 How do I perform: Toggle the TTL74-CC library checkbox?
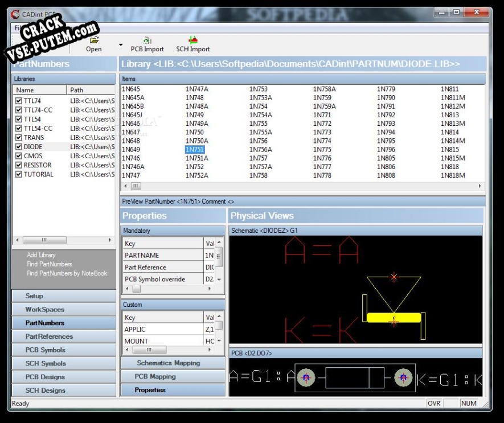tap(19, 110)
